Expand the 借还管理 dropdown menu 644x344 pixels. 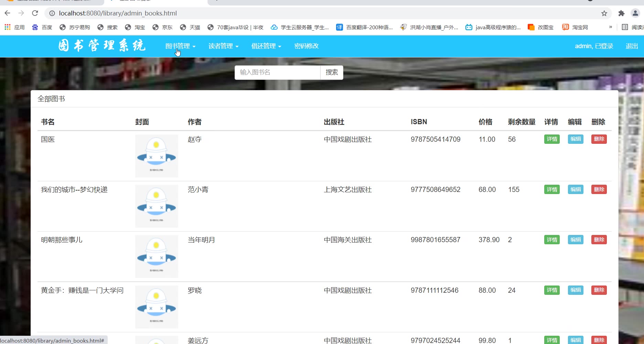[266, 46]
